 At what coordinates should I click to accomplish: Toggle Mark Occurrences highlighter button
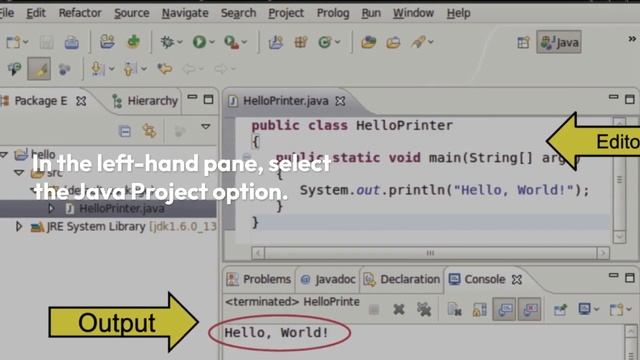pyautogui.click(x=39, y=69)
